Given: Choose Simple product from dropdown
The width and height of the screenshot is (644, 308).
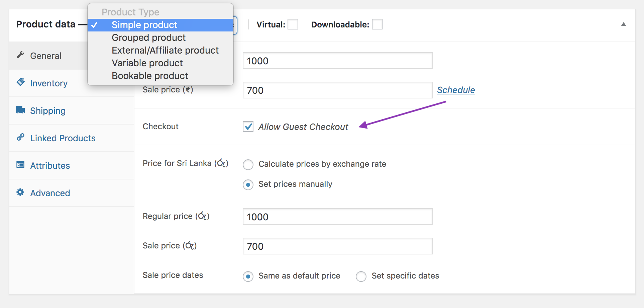Looking at the screenshot, I should point(160,25).
